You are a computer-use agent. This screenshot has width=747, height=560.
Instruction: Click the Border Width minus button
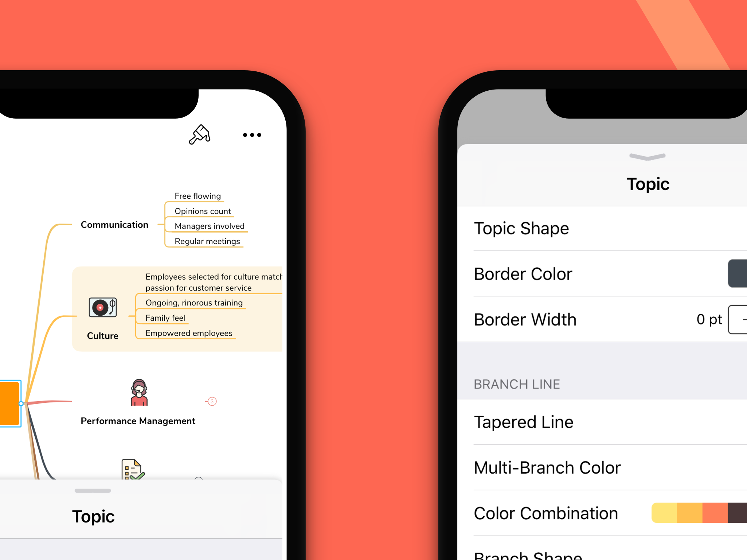coord(740,320)
